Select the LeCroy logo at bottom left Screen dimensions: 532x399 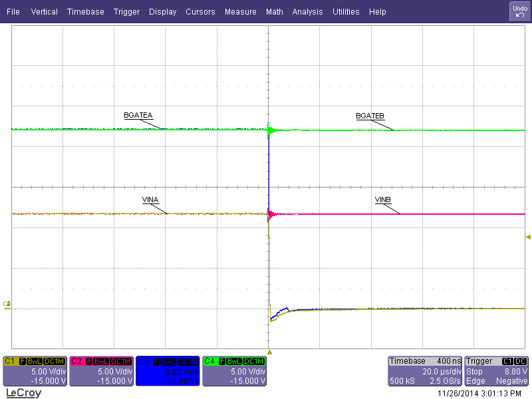[22, 392]
